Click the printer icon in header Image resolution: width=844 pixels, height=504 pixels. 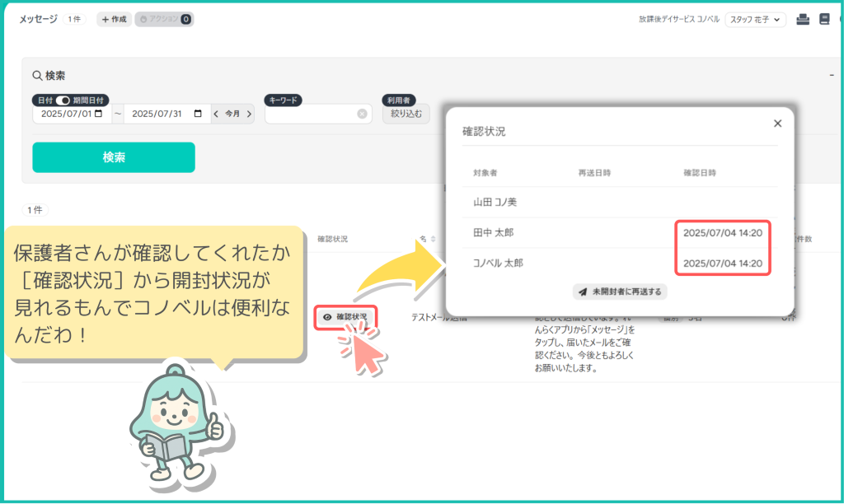coord(802,19)
